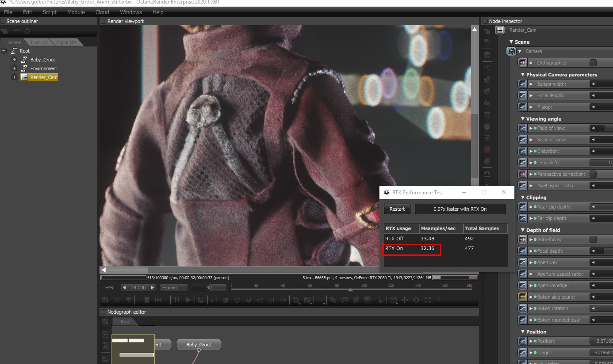The height and width of the screenshot is (364, 613).
Task: Click the Frame number input field
Action: 209,288
